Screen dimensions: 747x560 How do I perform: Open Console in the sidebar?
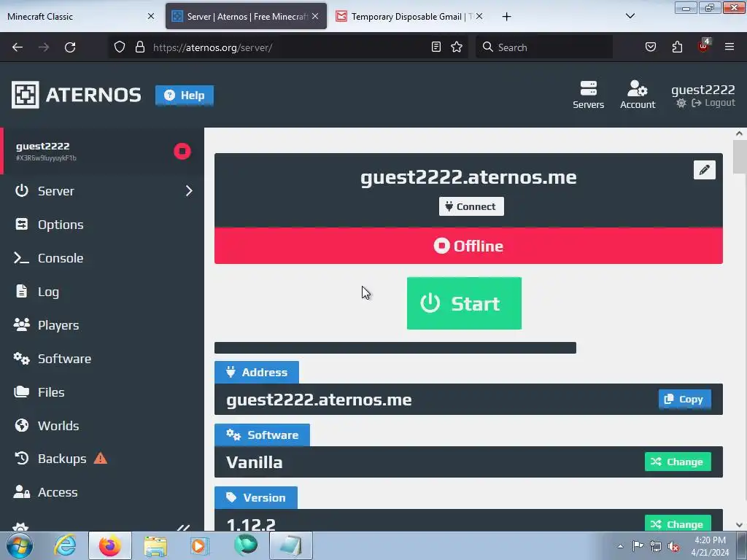[x=102, y=258]
